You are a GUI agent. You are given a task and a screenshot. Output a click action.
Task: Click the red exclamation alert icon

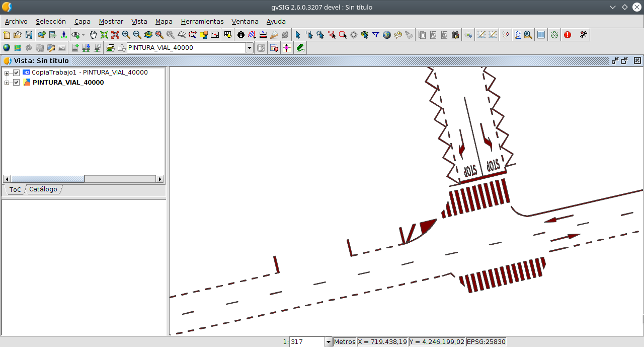coord(568,35)
